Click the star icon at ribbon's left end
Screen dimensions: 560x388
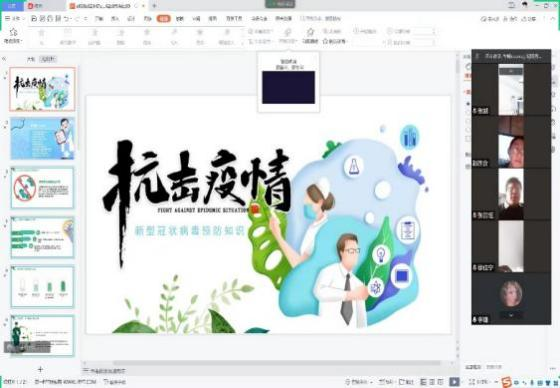(13, 32)
